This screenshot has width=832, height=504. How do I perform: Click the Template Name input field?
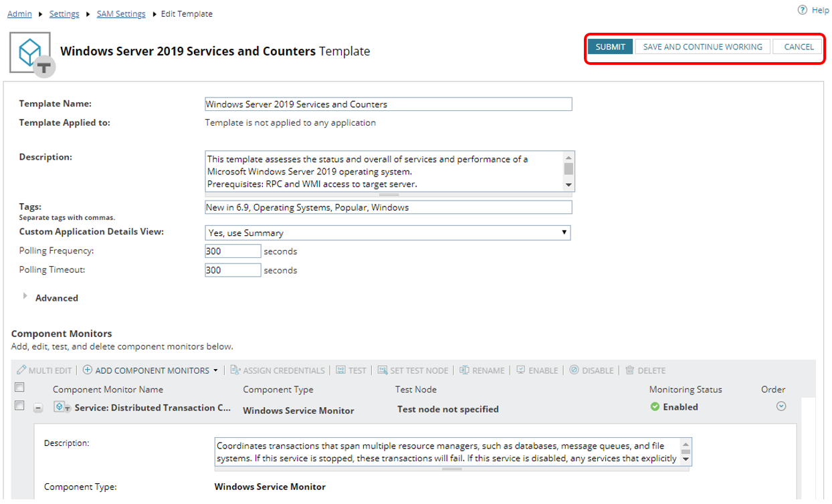point(388,104)
